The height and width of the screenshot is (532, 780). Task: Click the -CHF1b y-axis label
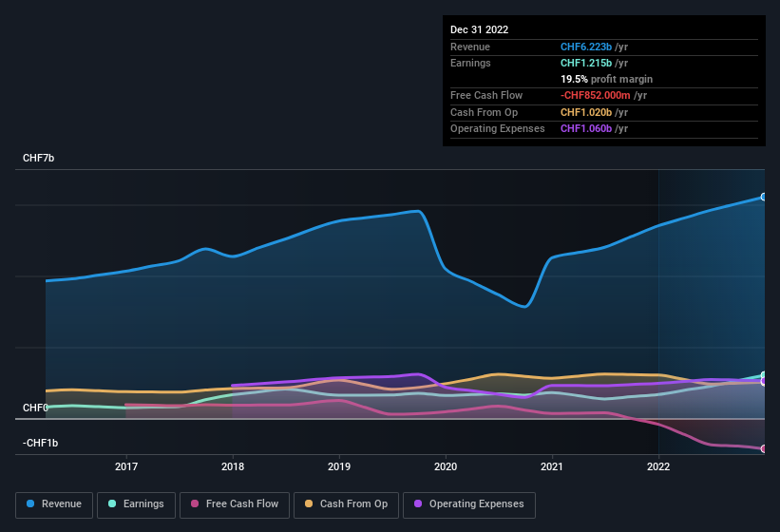40,443
